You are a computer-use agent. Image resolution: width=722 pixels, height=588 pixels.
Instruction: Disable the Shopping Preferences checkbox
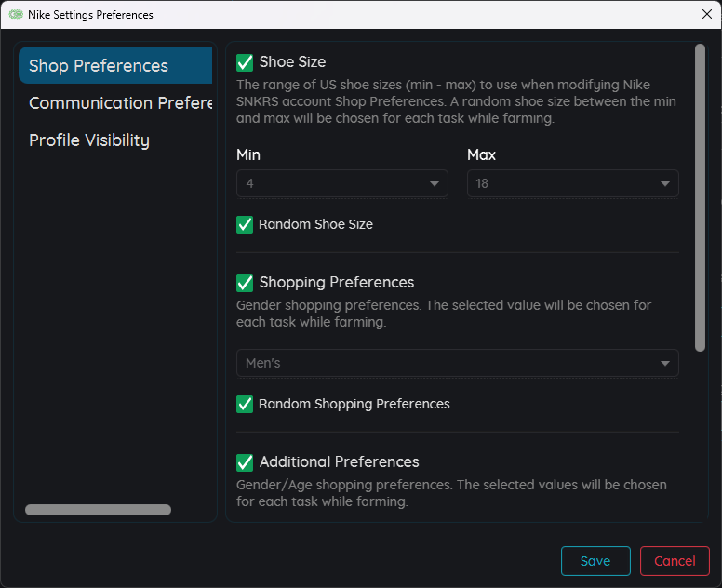pyautogui.click(x=245, y=283)
